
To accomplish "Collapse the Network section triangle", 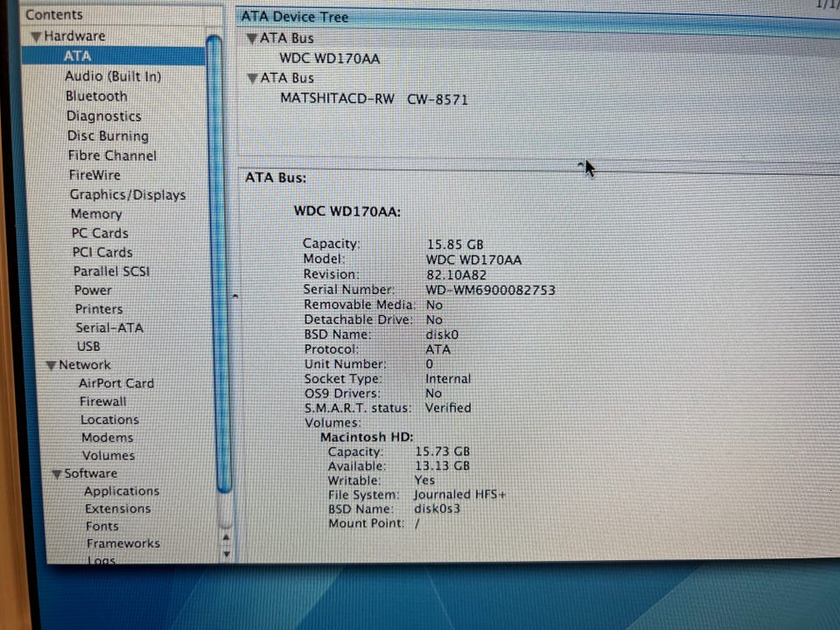I will (x=52, y=366).
